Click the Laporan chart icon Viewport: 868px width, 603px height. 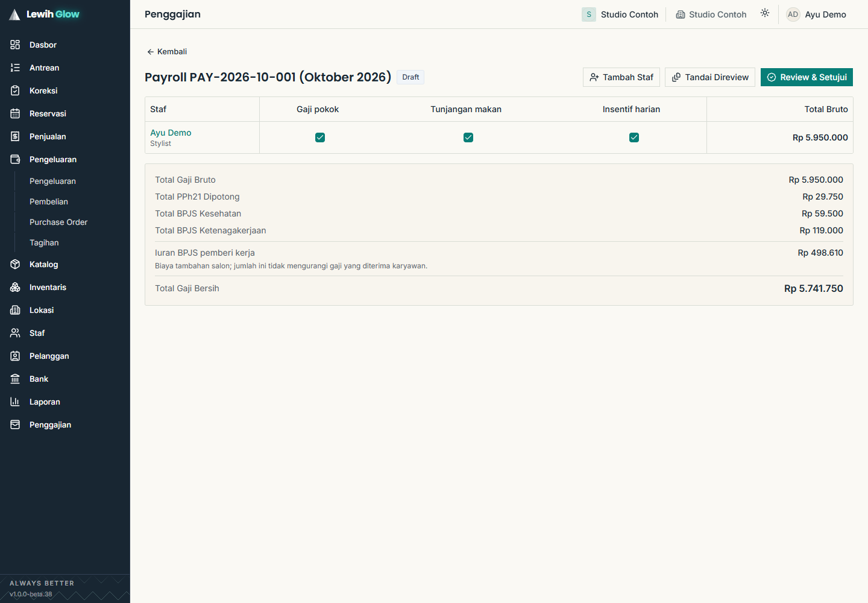[x=15, y=402]
